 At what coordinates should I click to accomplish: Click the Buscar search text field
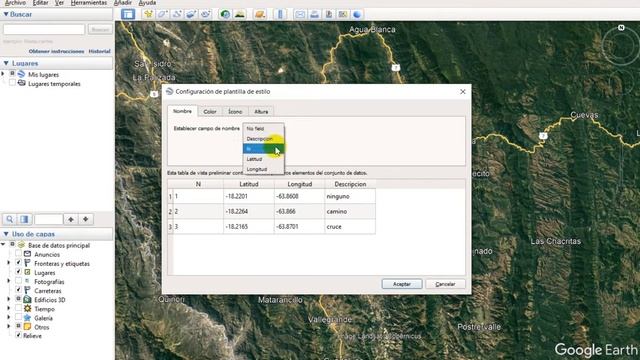(44, 29)
